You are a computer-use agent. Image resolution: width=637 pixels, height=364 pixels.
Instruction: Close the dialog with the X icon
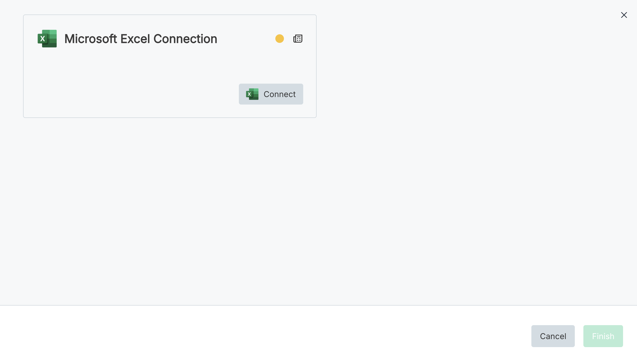(x=624, y=15)
